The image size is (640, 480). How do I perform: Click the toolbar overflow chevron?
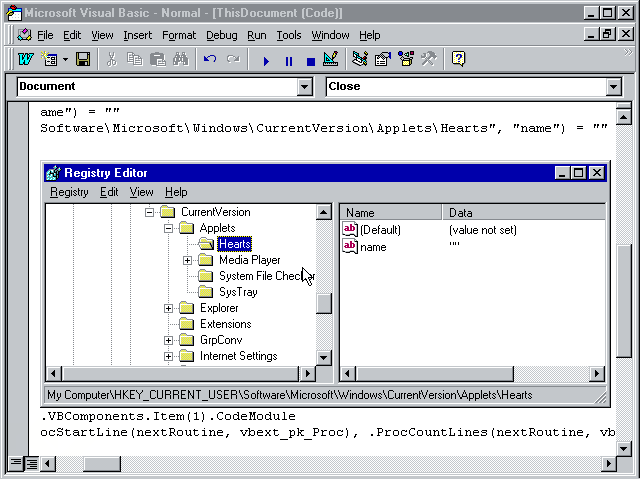tap(628, 52)
